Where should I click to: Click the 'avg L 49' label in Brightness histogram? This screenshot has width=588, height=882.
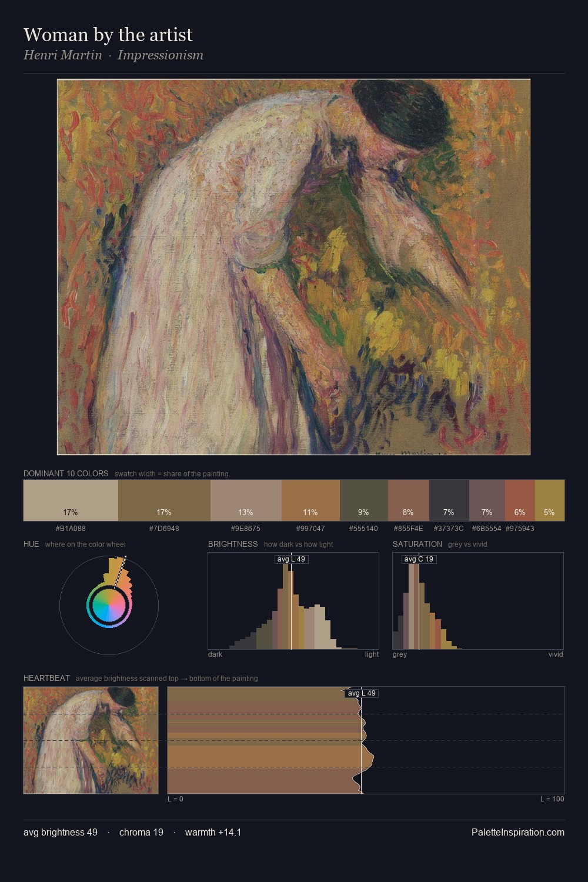pyautogui.click(x=291, y=559)
